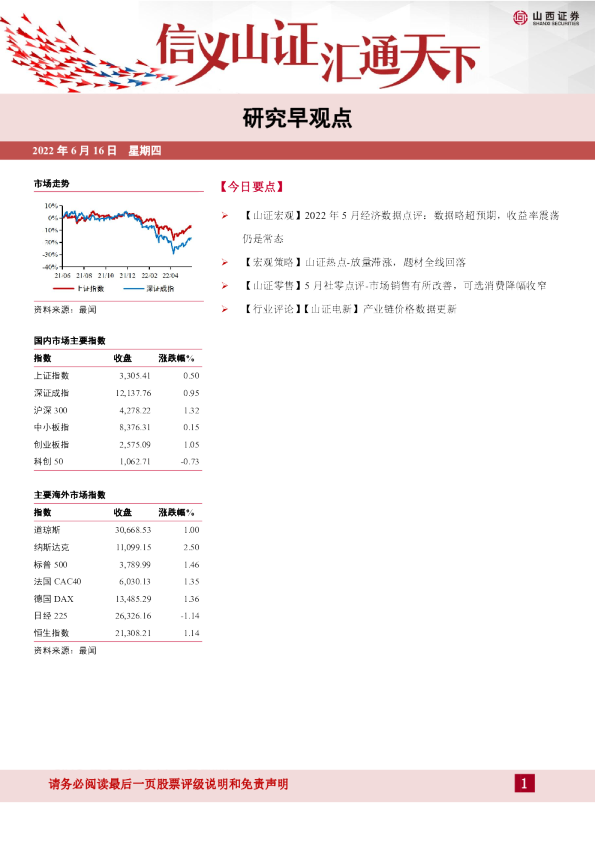
Task: Click the red page number 1 box
Action: tap(524, 783)
